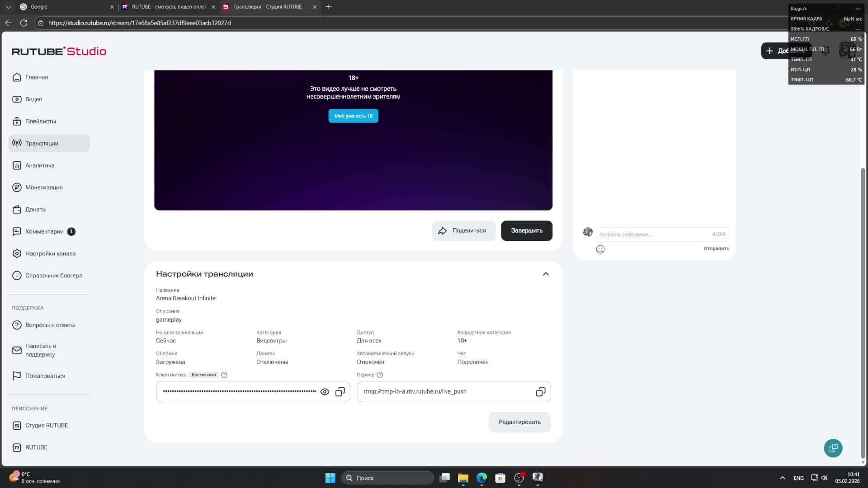This screenshot has height=488, width=868.
Task: Open emoji picker in chat
Action: coord(600,249)
